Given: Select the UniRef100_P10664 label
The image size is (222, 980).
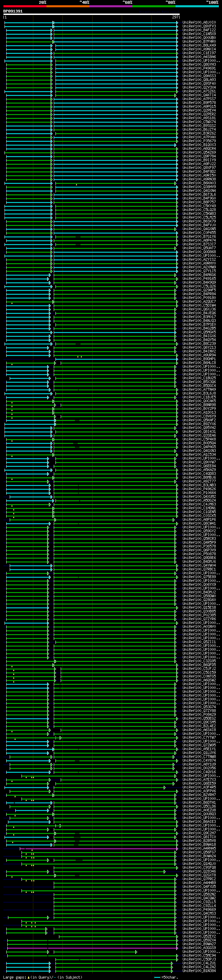Looking at the screenshot, I should 199,493.
